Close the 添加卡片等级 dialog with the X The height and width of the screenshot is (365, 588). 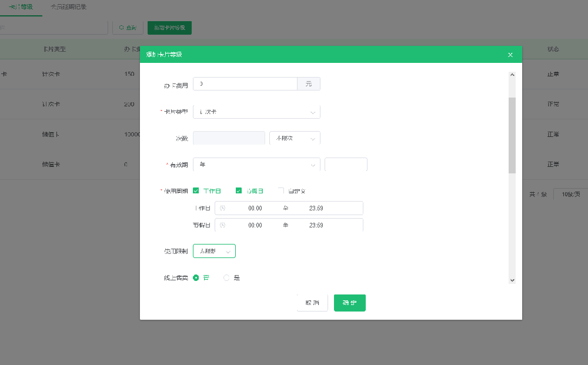tap(510, 55)
